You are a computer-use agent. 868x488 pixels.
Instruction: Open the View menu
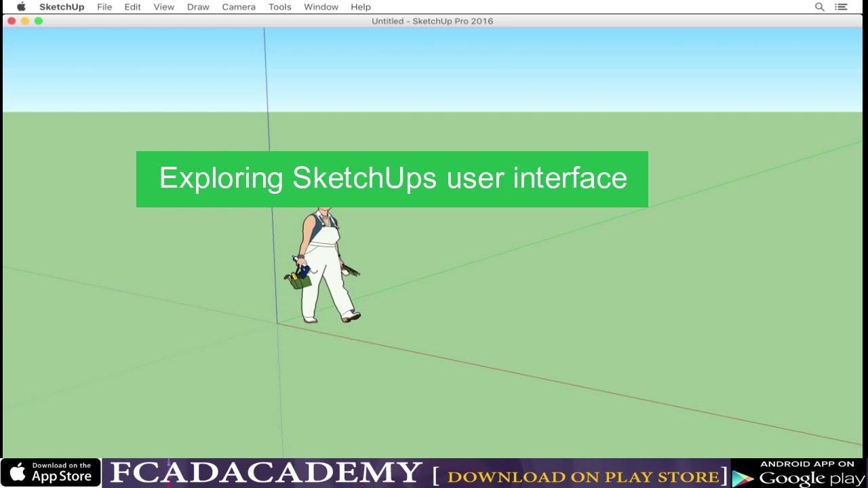163,7
